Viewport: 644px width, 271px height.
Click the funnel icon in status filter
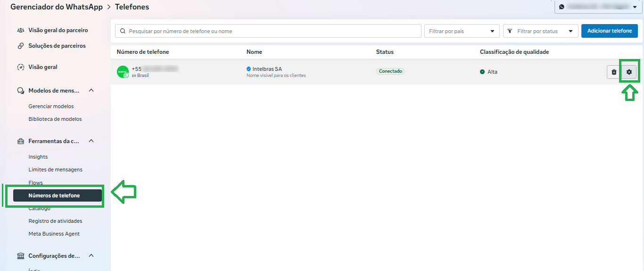coord(510,31)
